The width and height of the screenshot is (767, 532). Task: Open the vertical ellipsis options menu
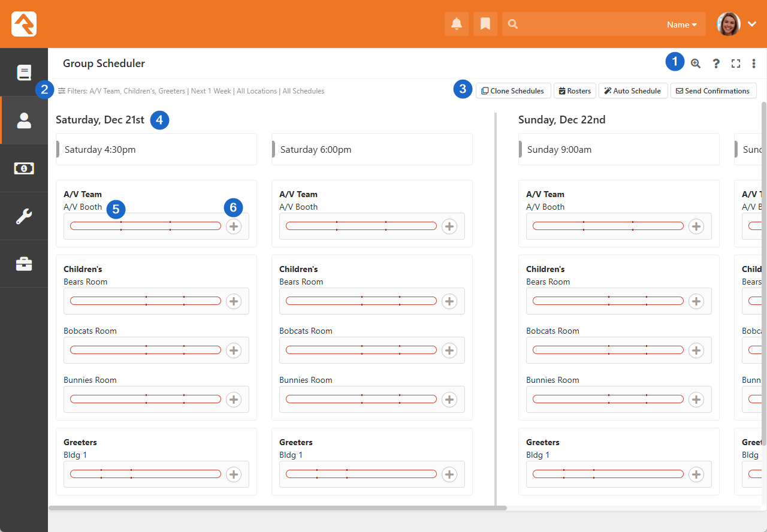754,64
